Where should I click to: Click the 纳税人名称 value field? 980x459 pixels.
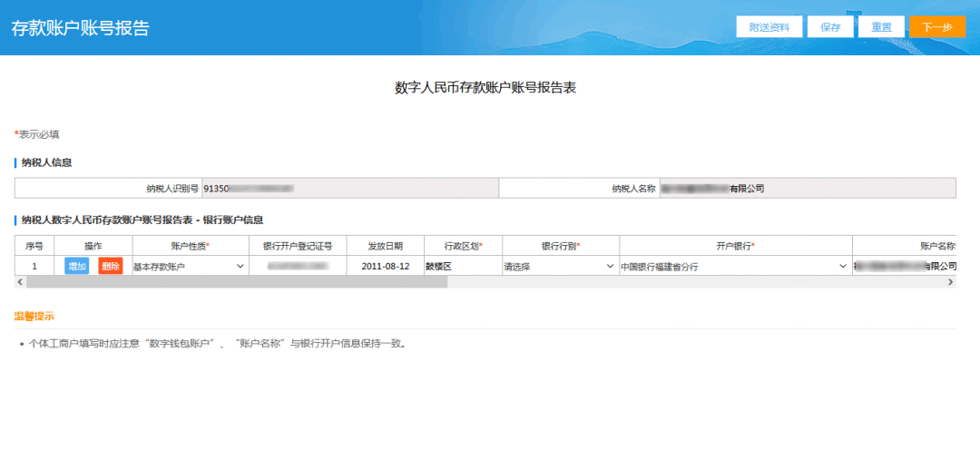(x=808, y=188)
